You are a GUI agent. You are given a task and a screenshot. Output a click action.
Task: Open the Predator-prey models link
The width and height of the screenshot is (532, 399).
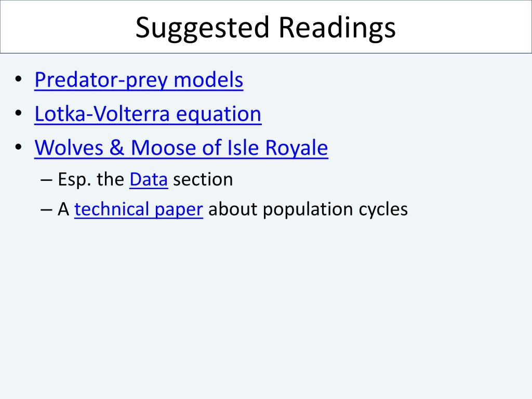[139, 80]
